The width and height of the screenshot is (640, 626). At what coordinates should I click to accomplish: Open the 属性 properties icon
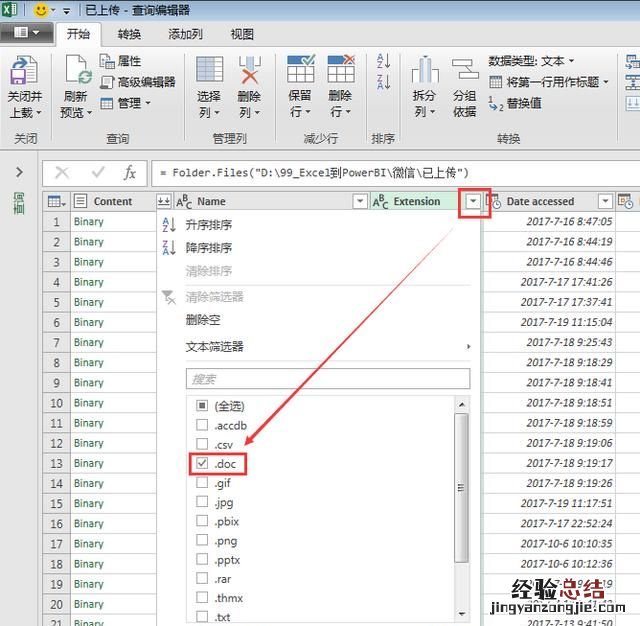point(107,62)
